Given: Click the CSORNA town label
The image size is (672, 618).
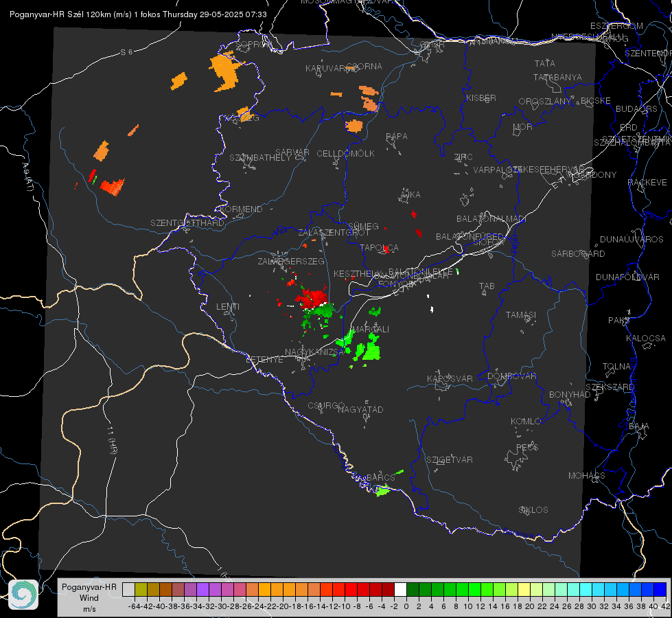Looking at the screenshot, I should (364, 67).
